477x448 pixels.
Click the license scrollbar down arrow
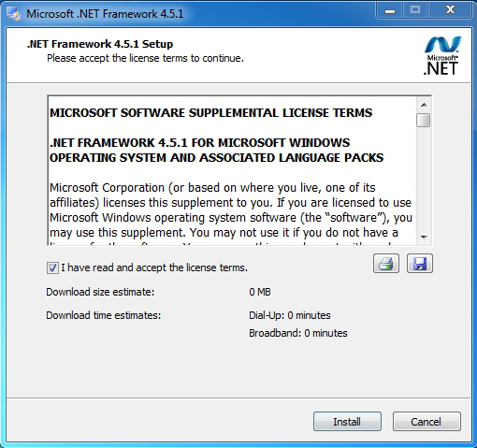coord(424,238)
